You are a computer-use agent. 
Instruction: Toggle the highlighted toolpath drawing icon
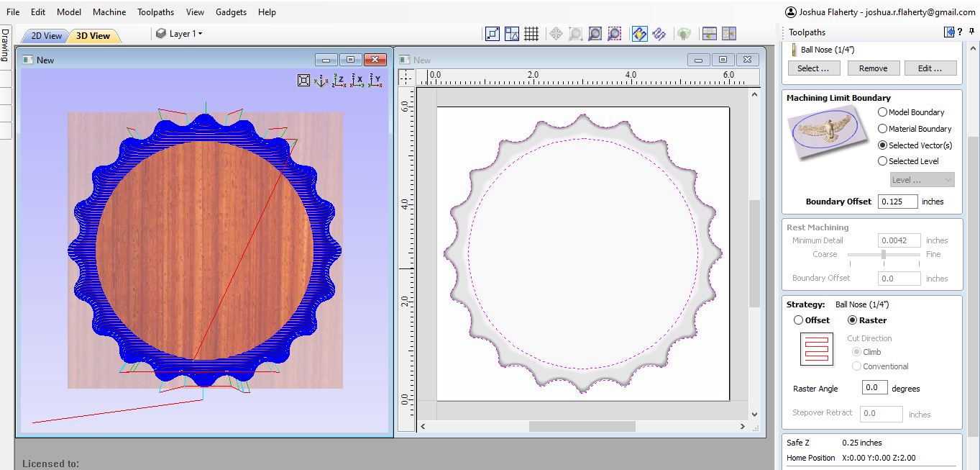(639, 34)
